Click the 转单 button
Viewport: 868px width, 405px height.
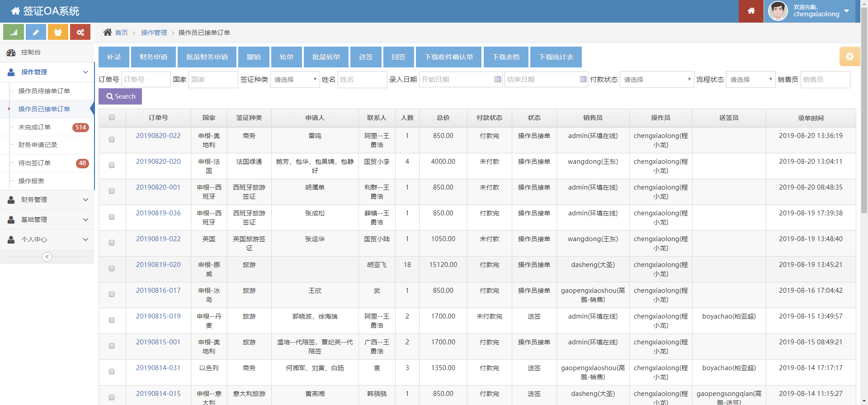(x=287, y=57)
